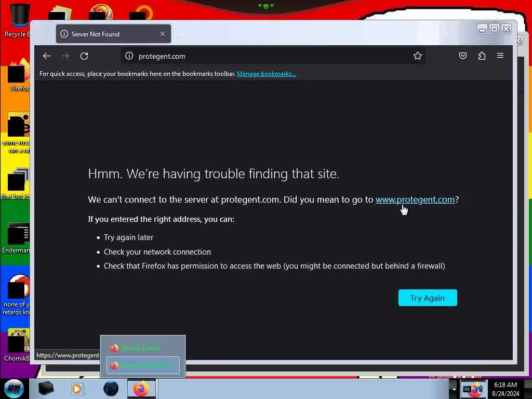Select the 'some russ ran a ra' desktop icon
This screenshot has width=532, height=399.
tap(16, 133)
